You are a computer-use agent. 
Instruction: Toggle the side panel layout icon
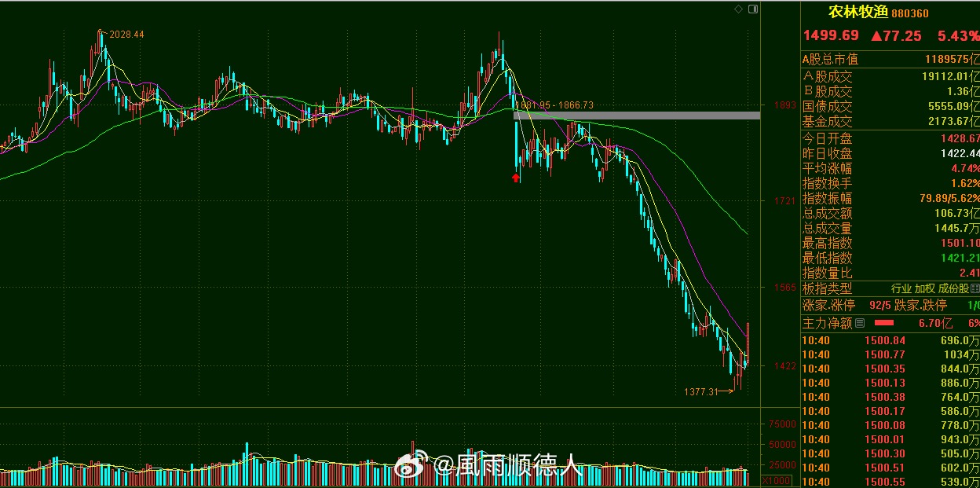753,9
